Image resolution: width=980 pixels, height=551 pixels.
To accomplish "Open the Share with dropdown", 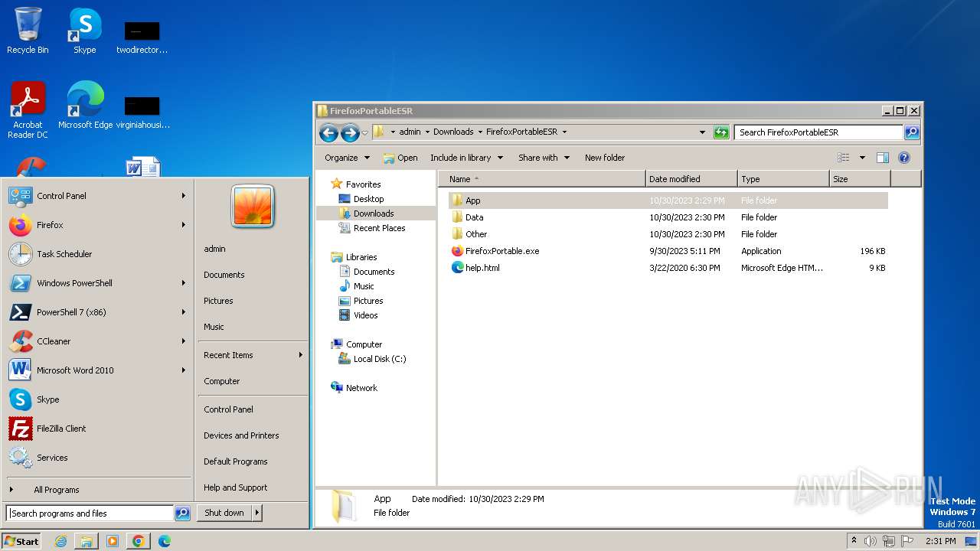I will (x=544, y=158).
